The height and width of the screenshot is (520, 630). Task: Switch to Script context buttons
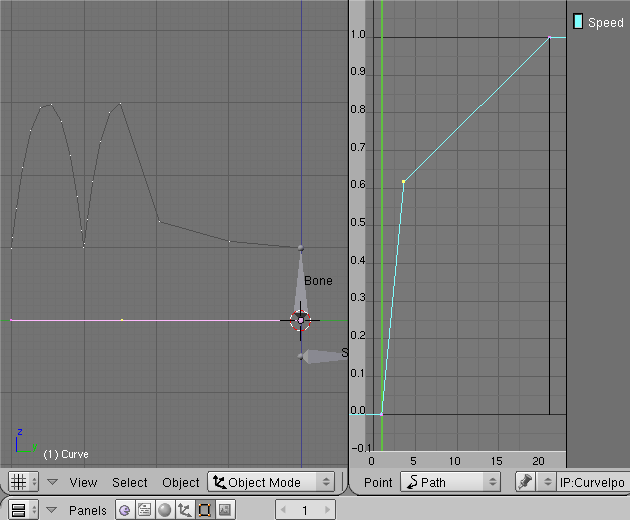(x=145, y=510)
